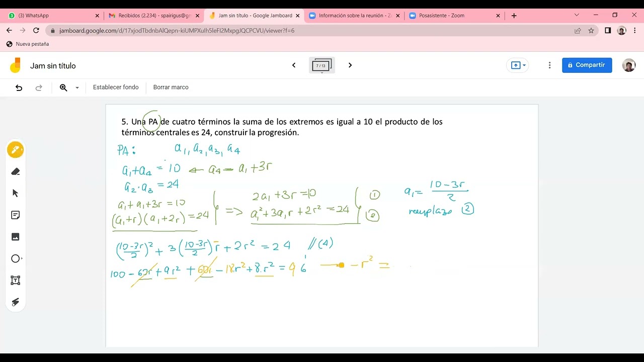Open the Google account avatar in Jamboard
This screenshot has width=644, height=362.
629,65
